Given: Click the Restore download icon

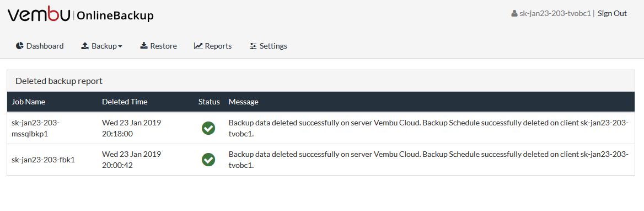Looking at the screenshot, I should [x=144, y=46].
